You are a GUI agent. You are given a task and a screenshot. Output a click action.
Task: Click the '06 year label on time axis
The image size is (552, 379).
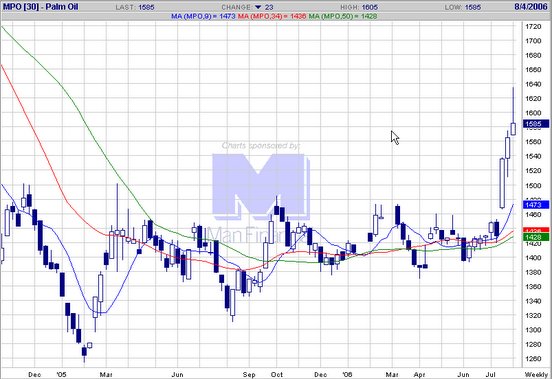[x=348, y=374]
